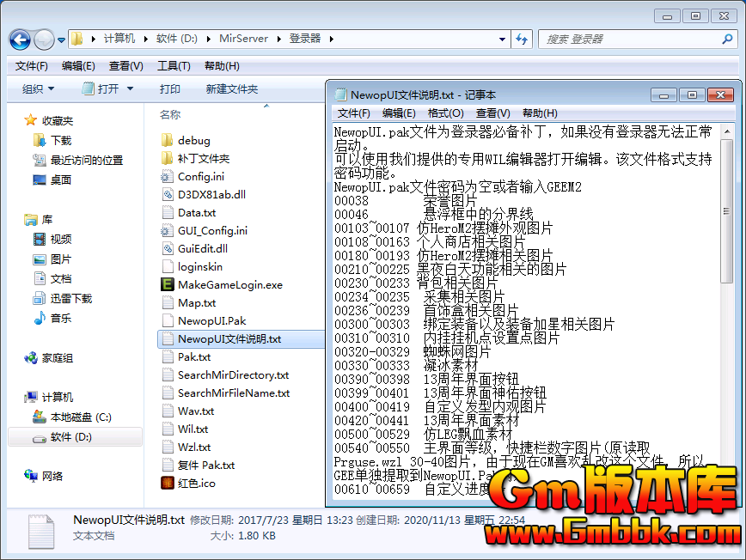Select the D3DX81ab.dll file
746x560 pixels.
coord(211,195)
